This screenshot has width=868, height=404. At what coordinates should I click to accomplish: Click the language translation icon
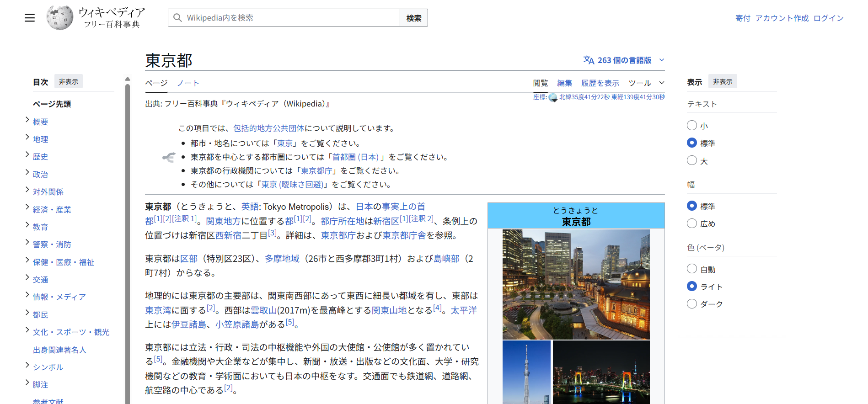(589, 60)
